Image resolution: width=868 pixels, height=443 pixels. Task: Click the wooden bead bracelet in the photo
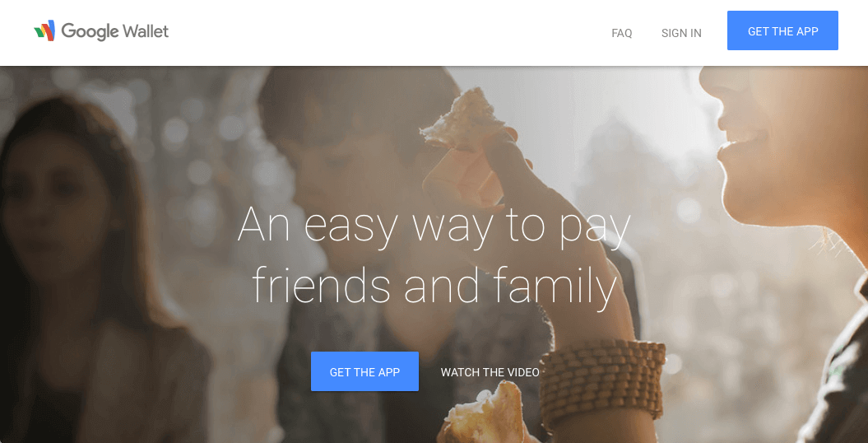(x=602, y=383)
